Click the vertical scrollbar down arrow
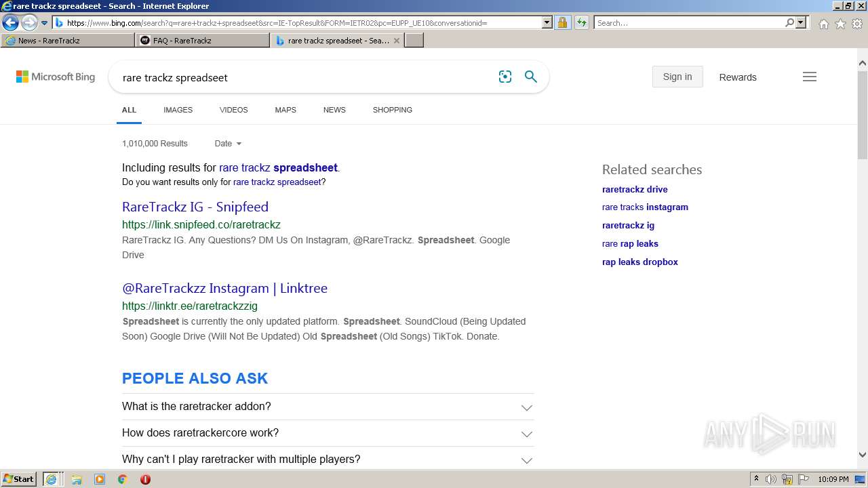Screen dimensions: 868x488 tap(863, 455)
